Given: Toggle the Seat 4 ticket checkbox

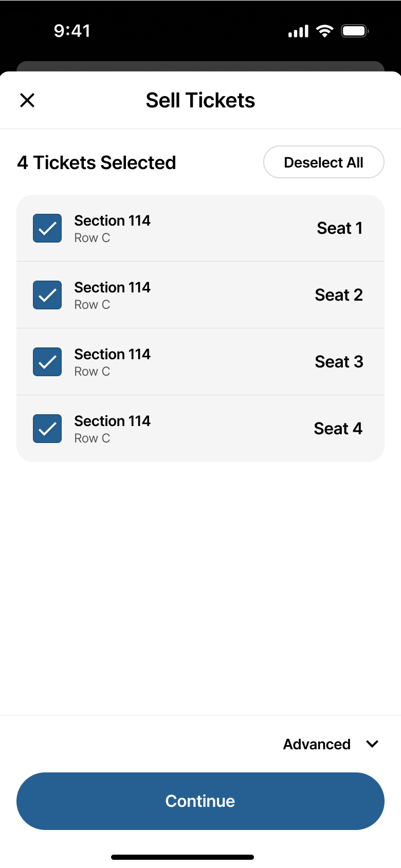Looking at the screenshot, I should coord(47,429).
